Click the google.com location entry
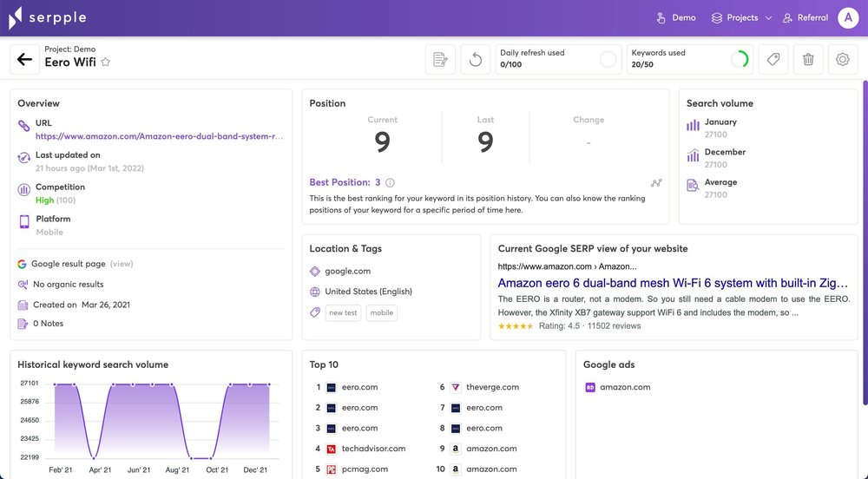This screenshot has width=868, height=479. pos(348,271)
